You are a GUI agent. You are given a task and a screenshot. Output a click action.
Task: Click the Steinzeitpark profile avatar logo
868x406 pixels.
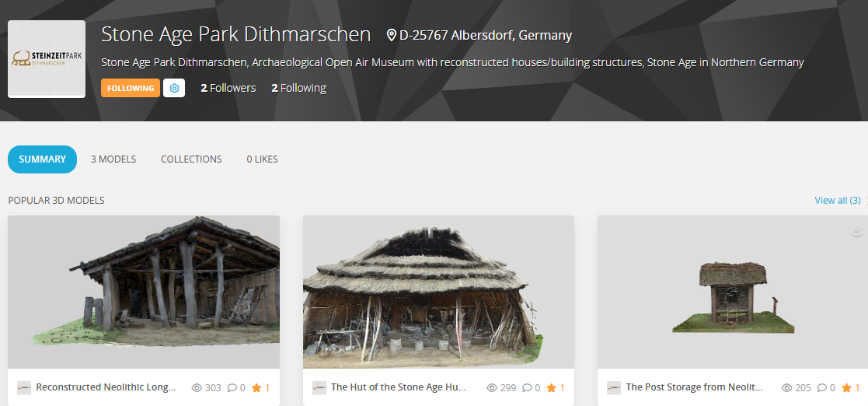click(47, 59)
